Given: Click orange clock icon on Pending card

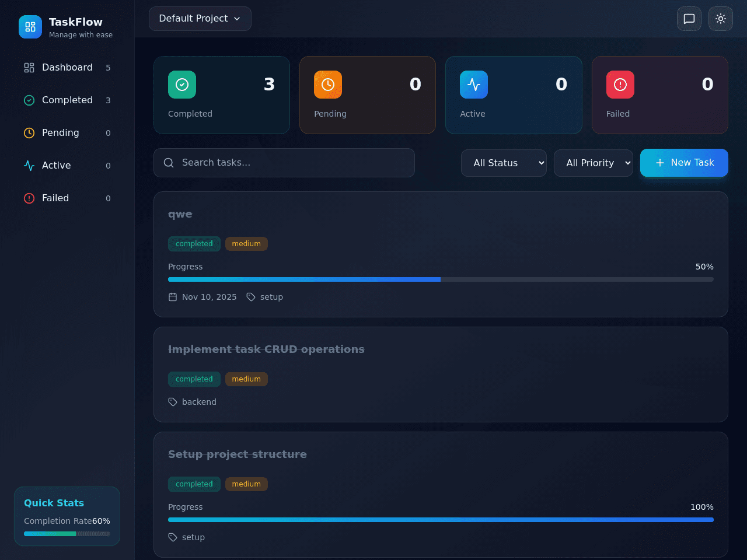Looking at the screenshot, I should tap(328, 85).
